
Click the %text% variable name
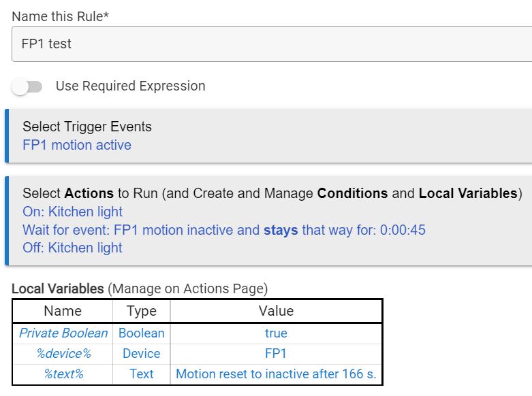[x=63, y=374]
